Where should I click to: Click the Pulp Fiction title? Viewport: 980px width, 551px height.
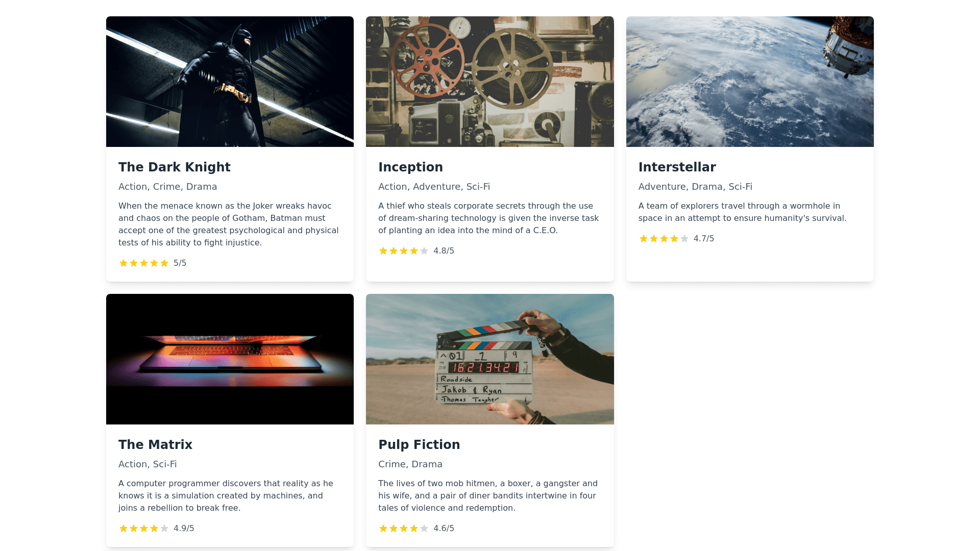coord(419,445)
